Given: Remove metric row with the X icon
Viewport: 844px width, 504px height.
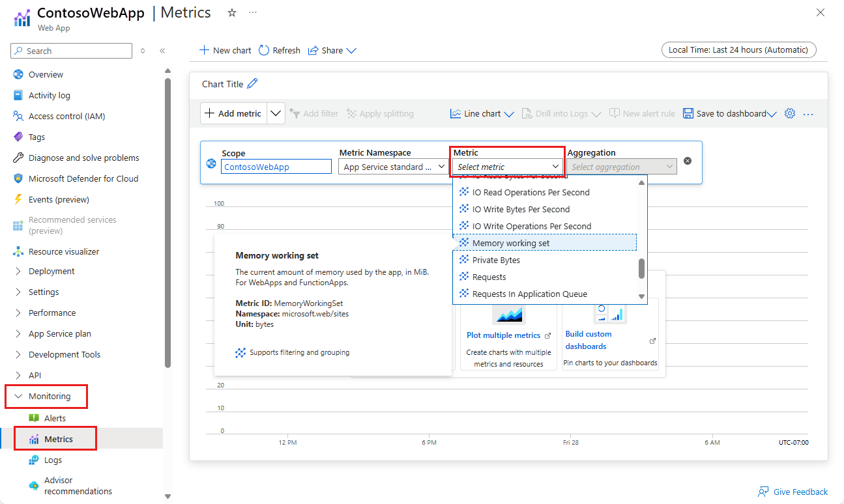Looking at the screenshot, I should click(x=688, y=161).
